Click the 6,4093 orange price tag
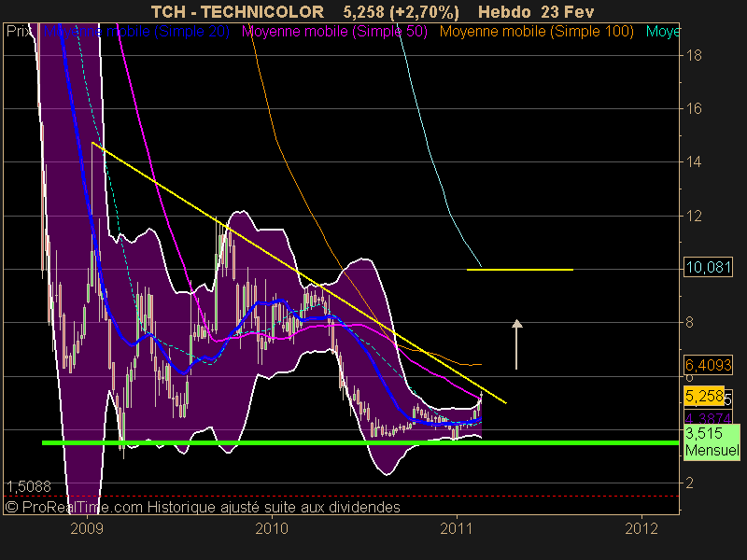 click(x=709, y=365)
